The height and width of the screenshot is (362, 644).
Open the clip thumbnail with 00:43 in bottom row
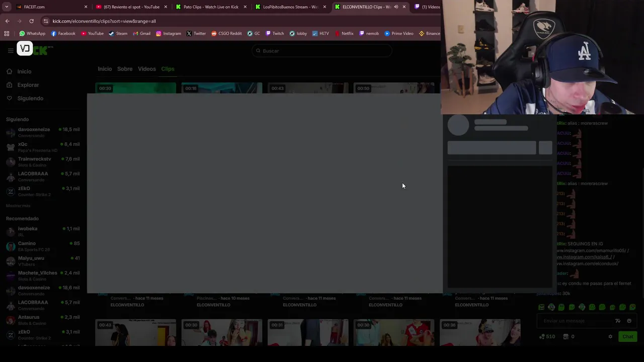(136, 333)
